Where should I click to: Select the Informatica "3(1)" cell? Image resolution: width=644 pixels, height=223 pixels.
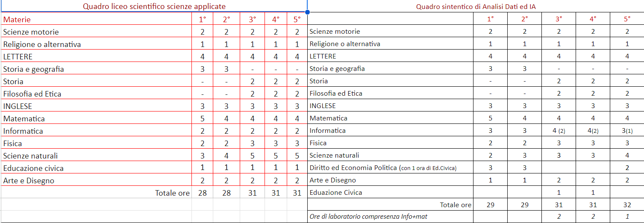627,131
